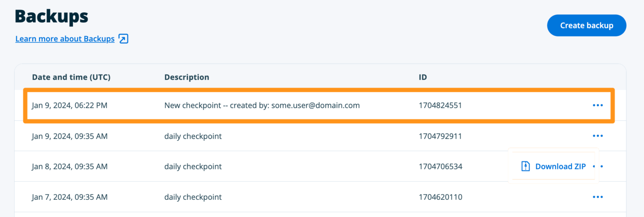The width and height of the screenshot is (644, 217).
Task: Click the ZIP file icon in popup
Action: click(526, 167)
